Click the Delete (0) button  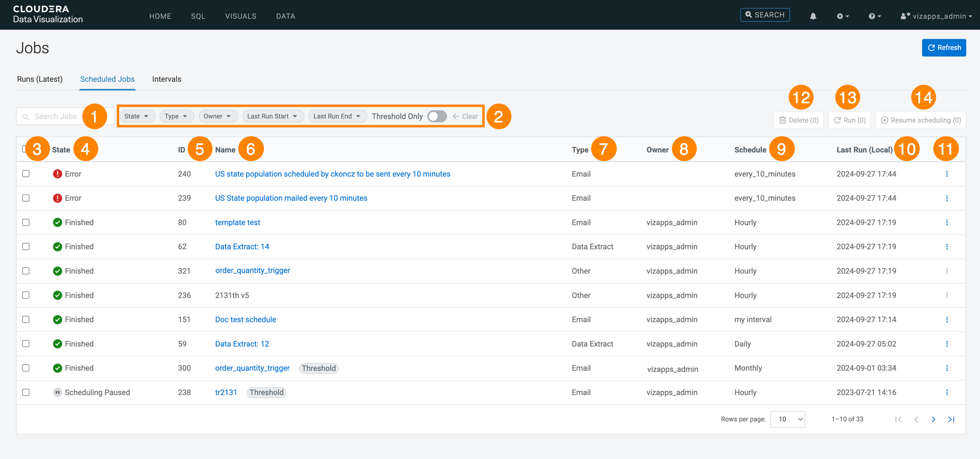(799, 120)
